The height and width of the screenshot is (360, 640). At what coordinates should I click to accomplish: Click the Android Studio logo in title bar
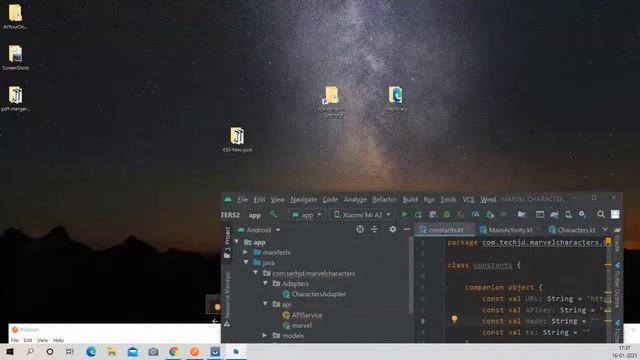(228, 199)
